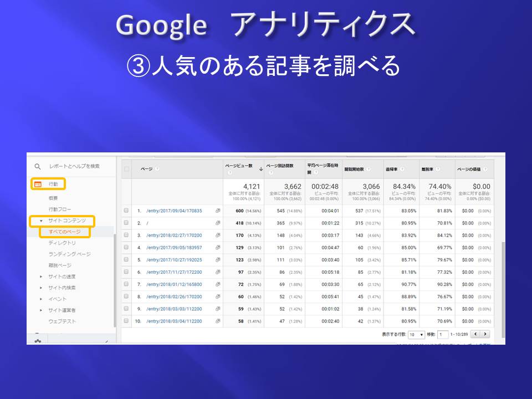This screenshot has width=532, height=399.
Task: Click help icon next to 離脱率 header
Action: tap(438, 169)
